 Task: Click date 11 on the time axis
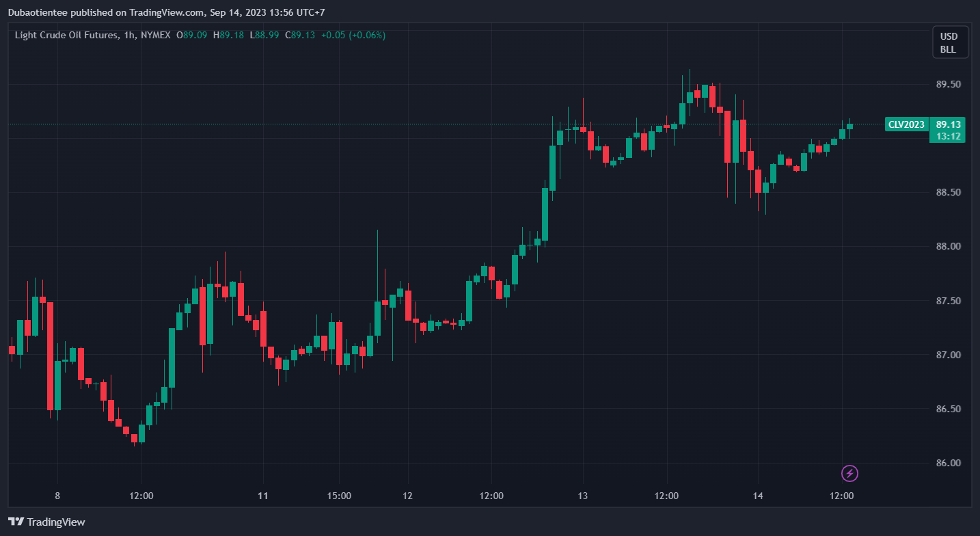263,496
